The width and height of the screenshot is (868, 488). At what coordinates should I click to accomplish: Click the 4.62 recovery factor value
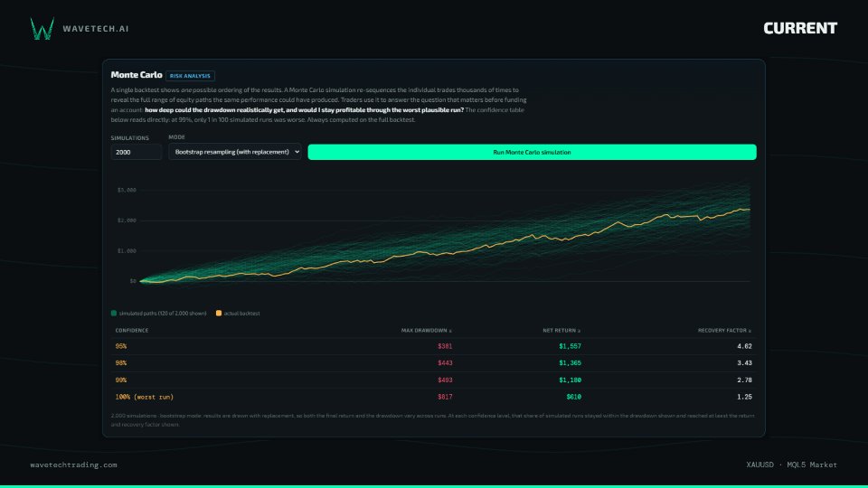[744, 346]
